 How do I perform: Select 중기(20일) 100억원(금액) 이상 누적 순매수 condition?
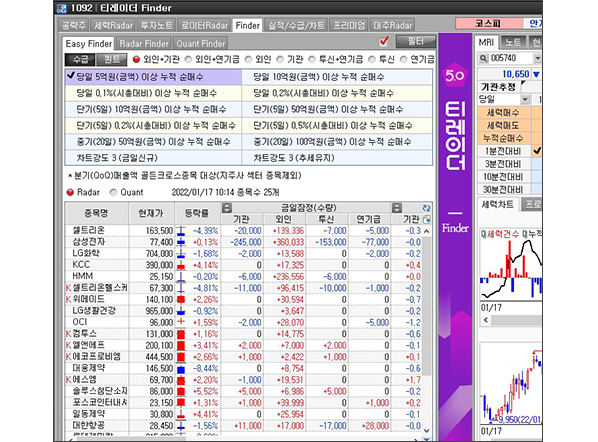pos(337,142)
